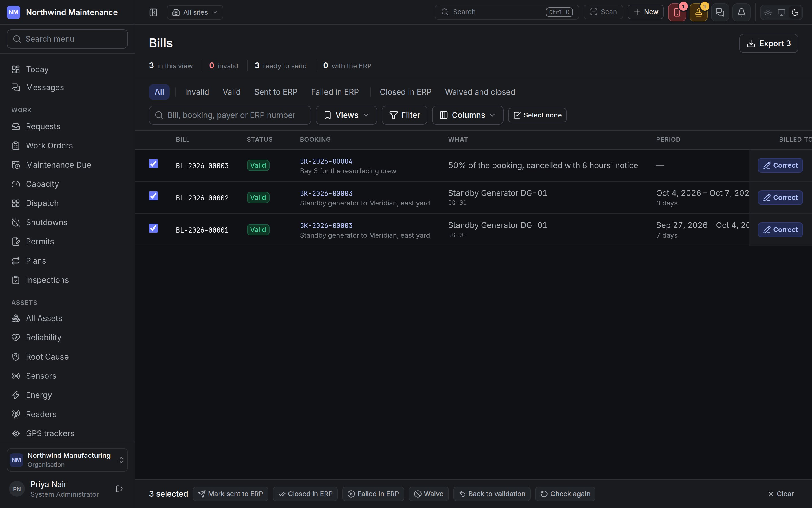Image resolution: width=812 pixels, height=508 pixels.
Task: Switch to the Sent to ERP tab
Action: 276,92
